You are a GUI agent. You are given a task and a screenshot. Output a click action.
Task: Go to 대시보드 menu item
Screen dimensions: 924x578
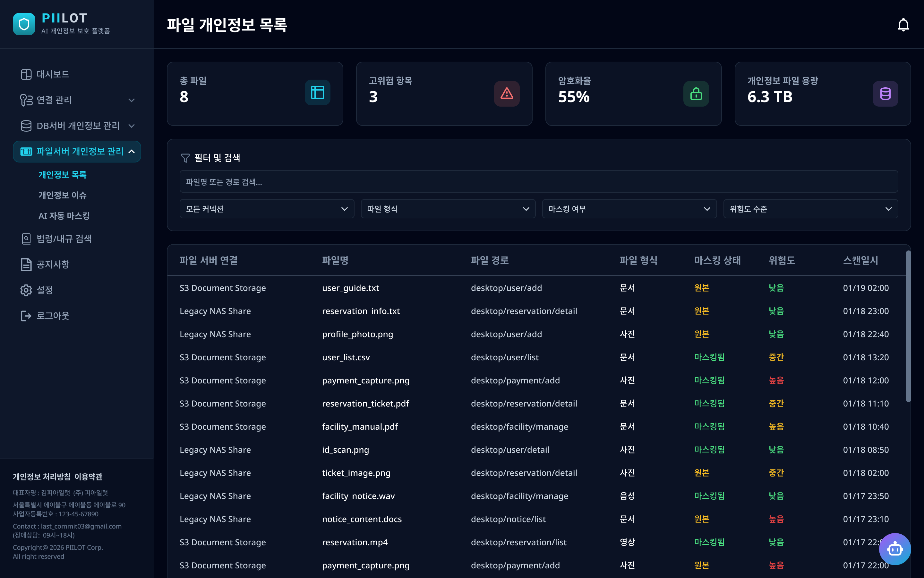click(x=77, y=74)
